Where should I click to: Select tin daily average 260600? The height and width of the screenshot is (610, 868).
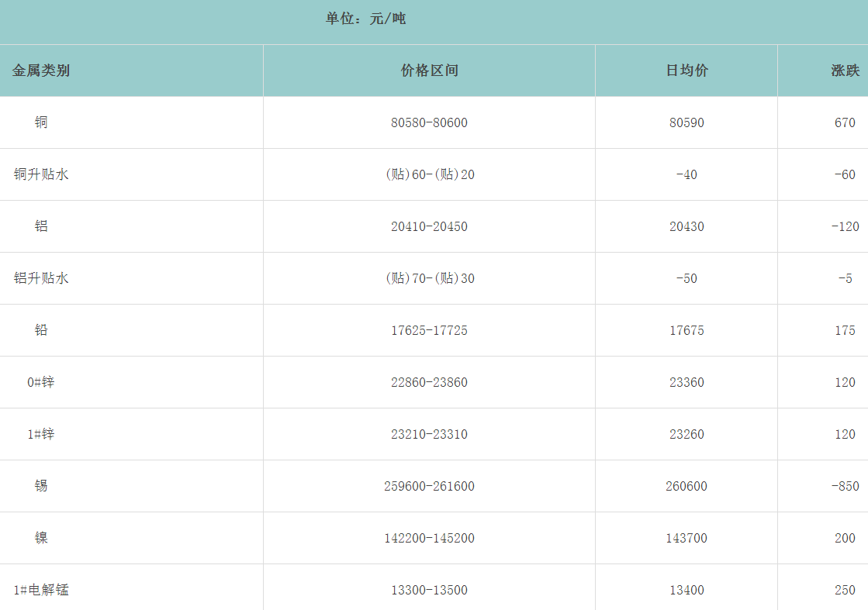click(x=686, y=486)
